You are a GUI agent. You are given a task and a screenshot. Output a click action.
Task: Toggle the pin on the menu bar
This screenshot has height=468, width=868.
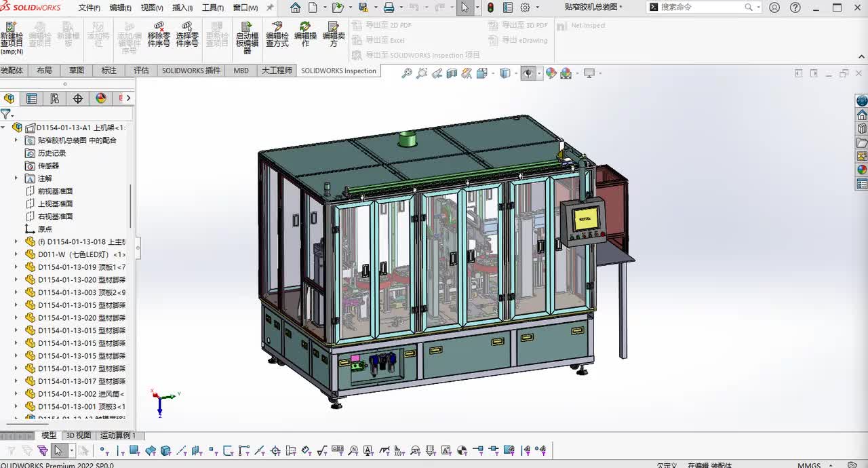(270, 7)
